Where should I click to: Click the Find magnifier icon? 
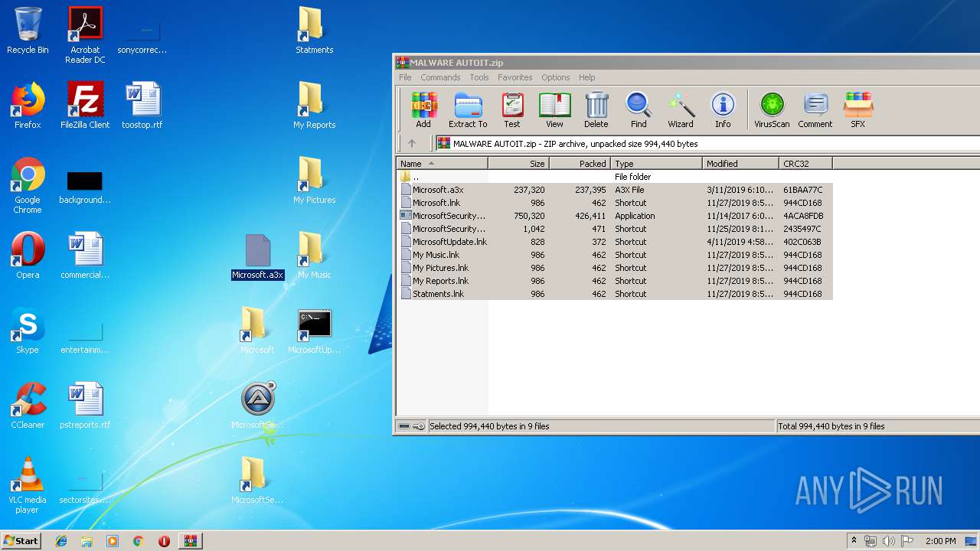pyautogui.click(x=639, y=110)
